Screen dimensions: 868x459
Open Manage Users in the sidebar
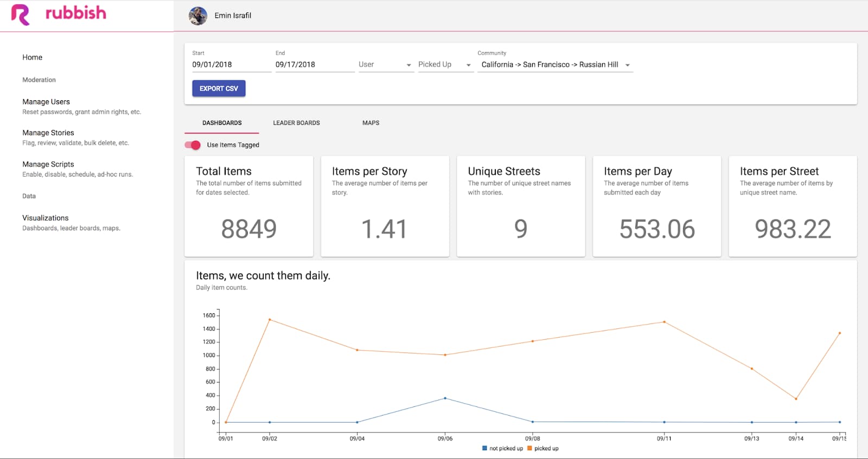click(x=81, y=106)
